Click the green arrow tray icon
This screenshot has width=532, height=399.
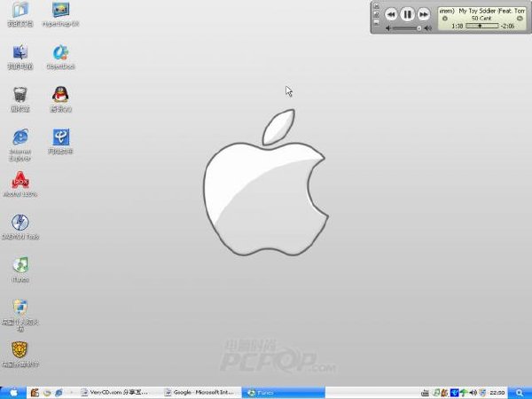(x=464, y=393)
